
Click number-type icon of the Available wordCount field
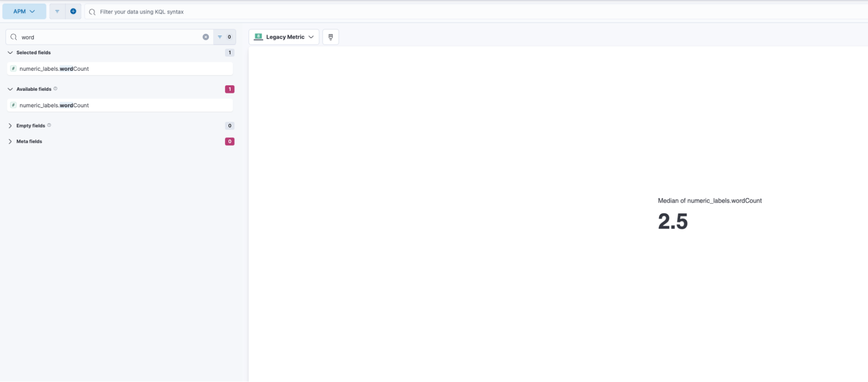(13, 105)
